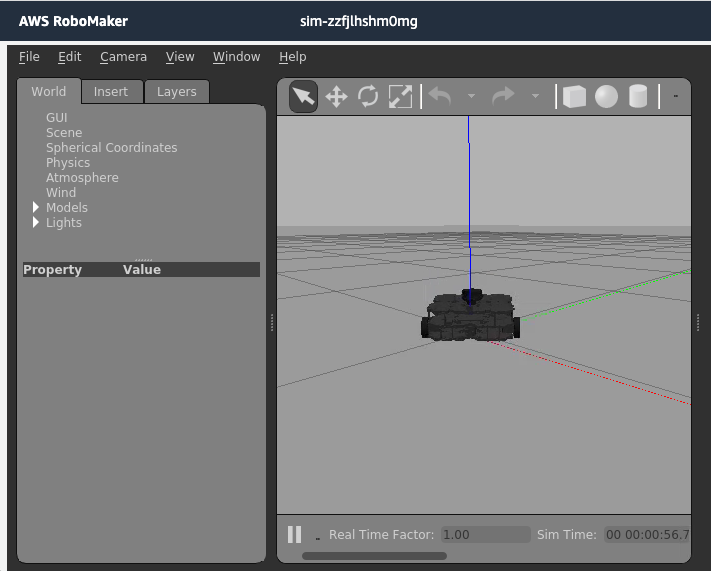Viewport: 711px width, 571px height.
Task: Open the undo history dropdown arrow
Action: 472,96
